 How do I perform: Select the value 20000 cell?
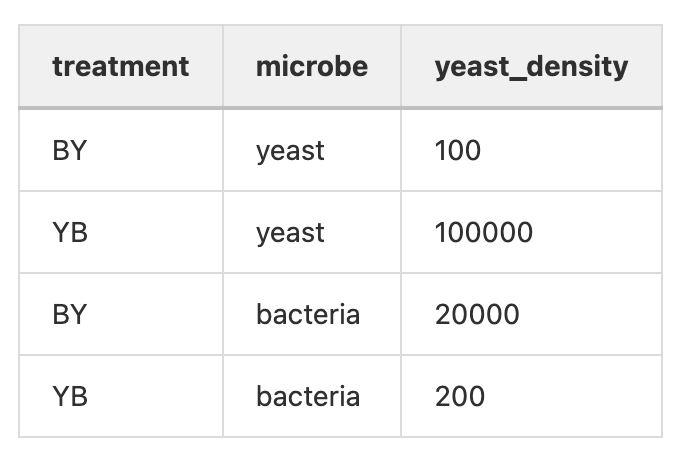click(532, 314)
